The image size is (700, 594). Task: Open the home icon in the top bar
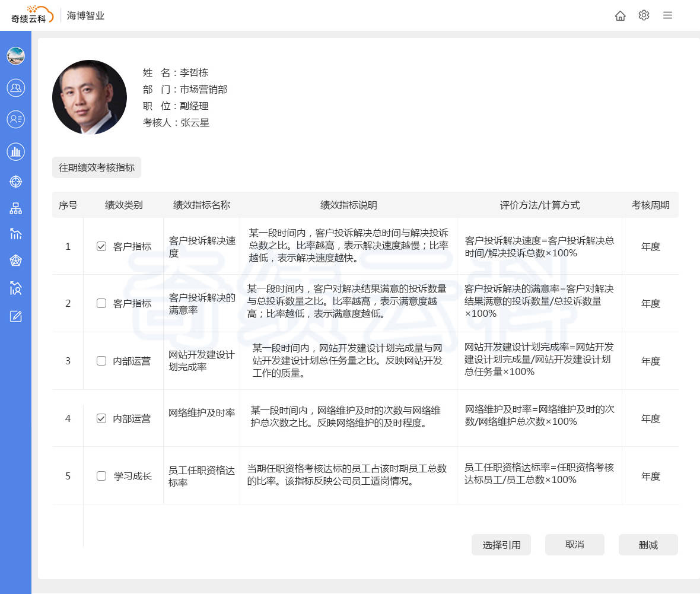(621, 15)
